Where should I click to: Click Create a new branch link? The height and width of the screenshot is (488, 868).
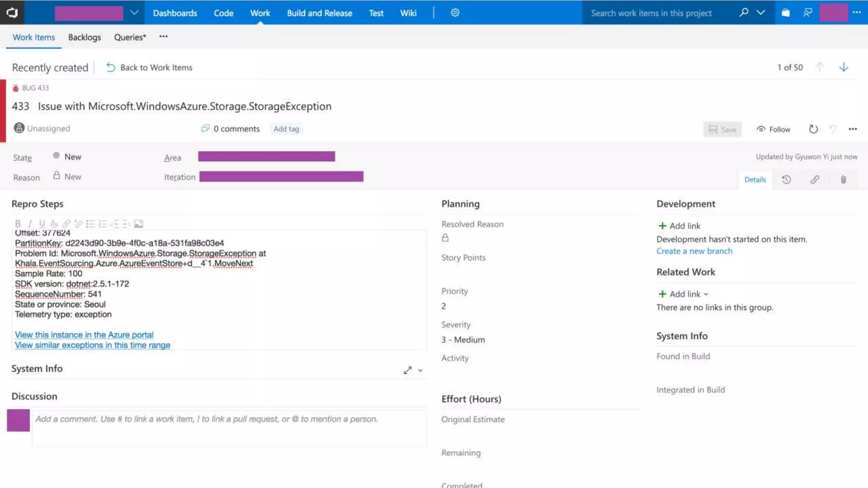(694, 251)
